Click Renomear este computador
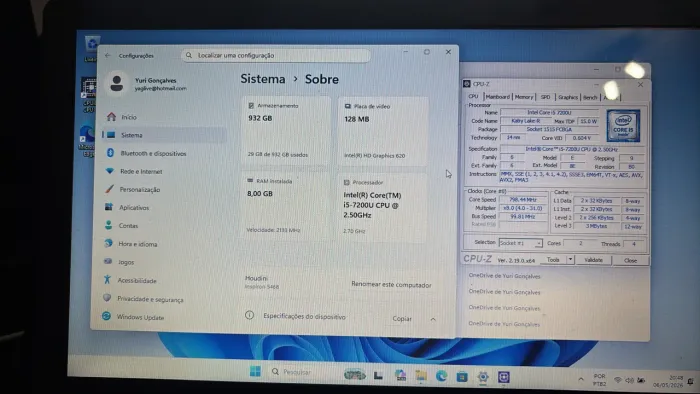 pyautogui.click(x=391, y=285)
